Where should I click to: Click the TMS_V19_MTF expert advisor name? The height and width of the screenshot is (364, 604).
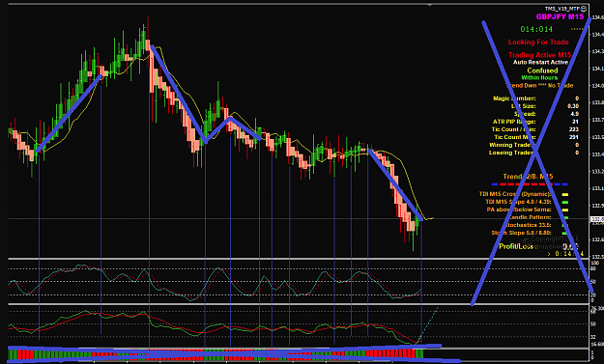pyautogui.click(x=562, y=9)
